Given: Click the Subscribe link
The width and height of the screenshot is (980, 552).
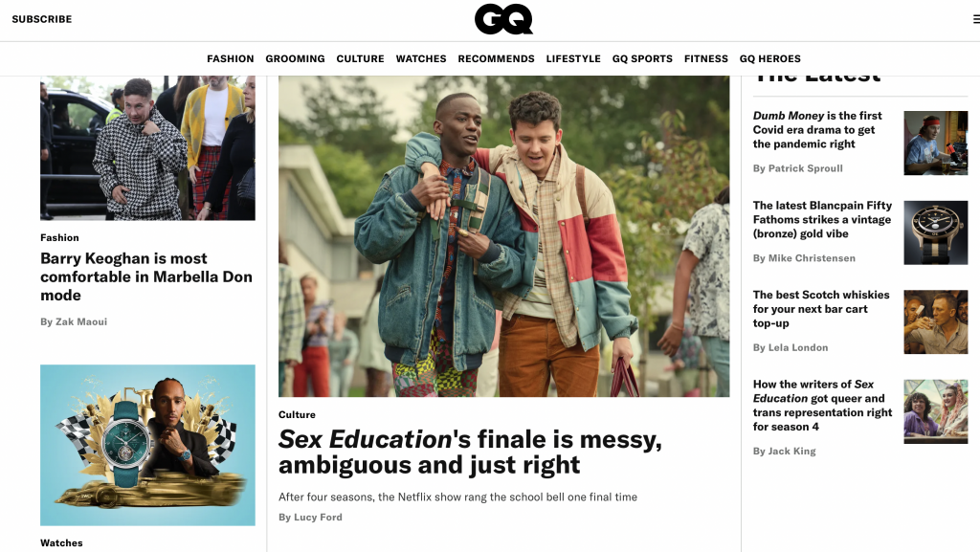Looking at the screenshot, I should [x=42, y=19].
